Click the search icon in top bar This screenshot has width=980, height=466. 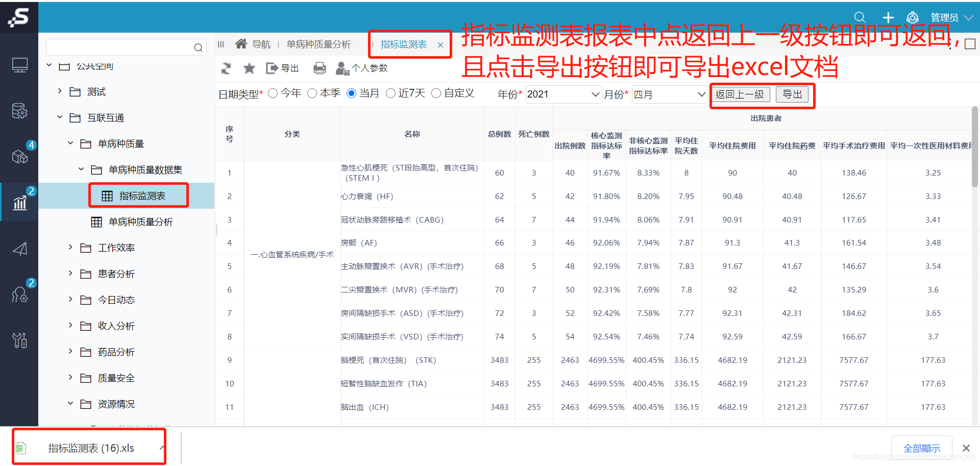click(860, 17)
